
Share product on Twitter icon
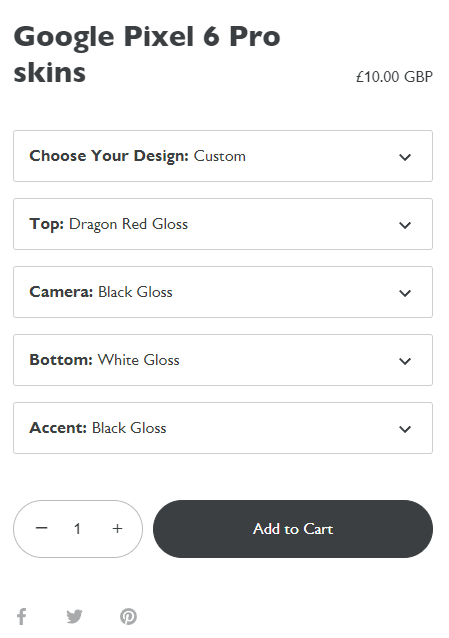(74, 617)
